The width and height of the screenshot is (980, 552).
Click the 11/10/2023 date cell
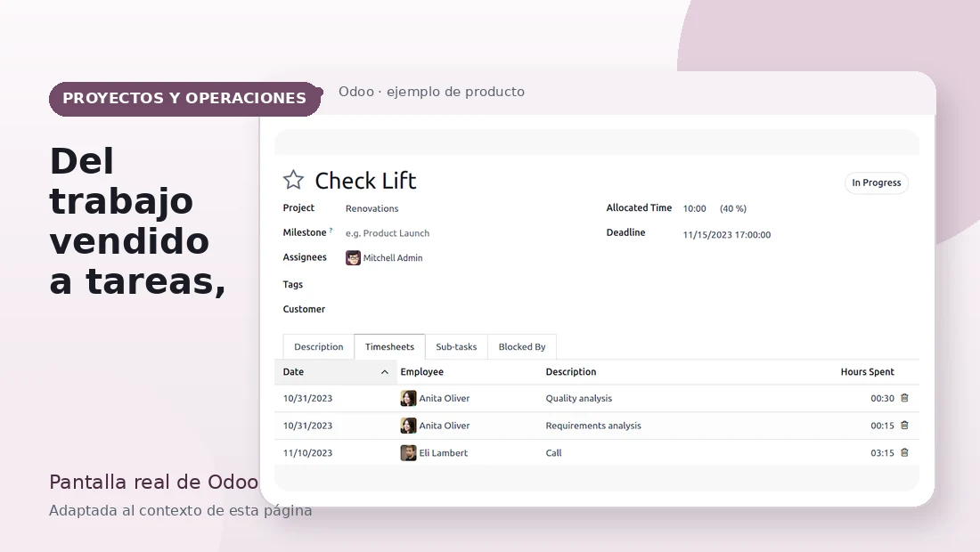click(307, 453)
